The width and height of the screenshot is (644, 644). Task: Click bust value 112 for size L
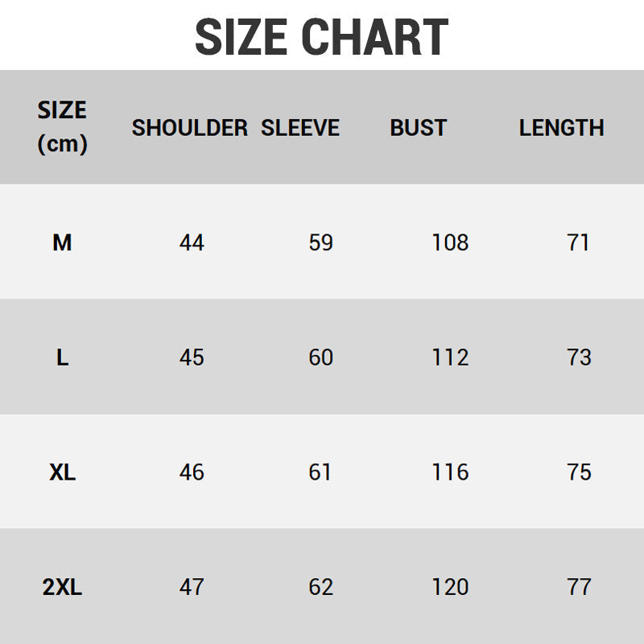pyautogui.click(x=450, y=357)
